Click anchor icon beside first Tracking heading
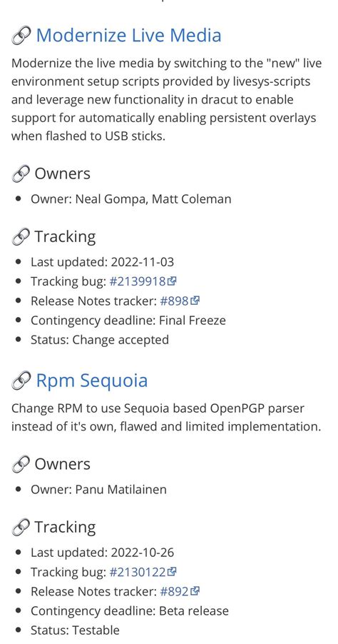 click(x=21, y=237)
